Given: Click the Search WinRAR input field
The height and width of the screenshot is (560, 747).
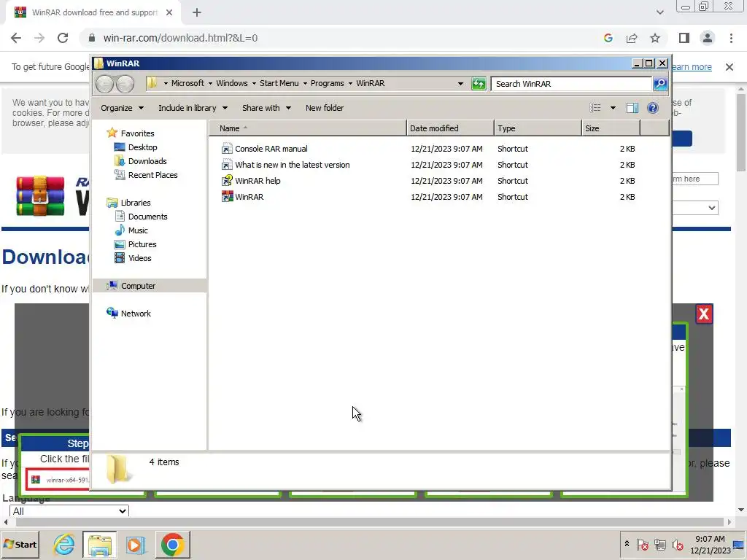Looking at the screenshot, I should [571, 84].
